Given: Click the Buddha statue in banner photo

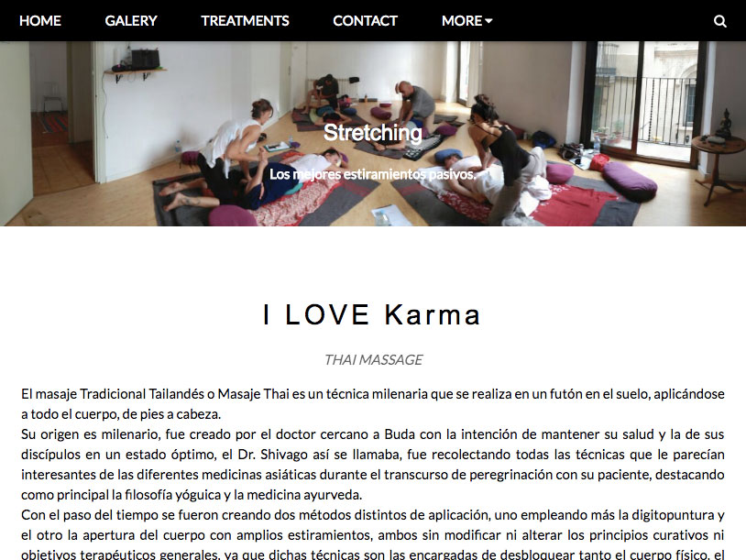Looking at the screenshot, I should point(724,125).
